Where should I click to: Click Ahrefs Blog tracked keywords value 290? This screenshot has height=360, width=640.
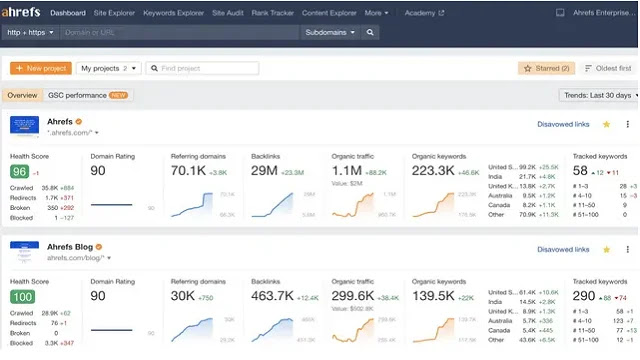point(584,296)
